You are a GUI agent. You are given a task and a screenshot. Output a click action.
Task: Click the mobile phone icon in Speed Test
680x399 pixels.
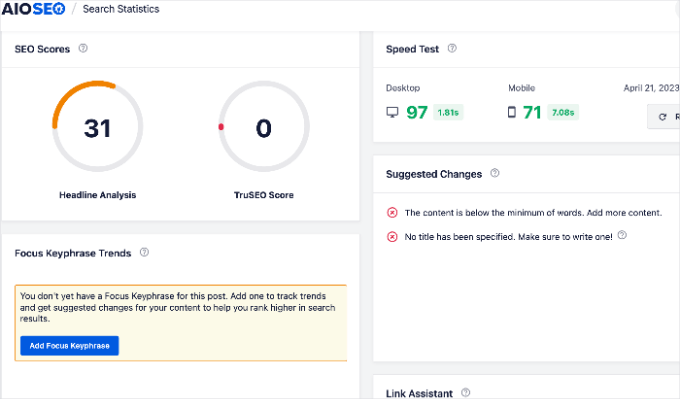512,112
